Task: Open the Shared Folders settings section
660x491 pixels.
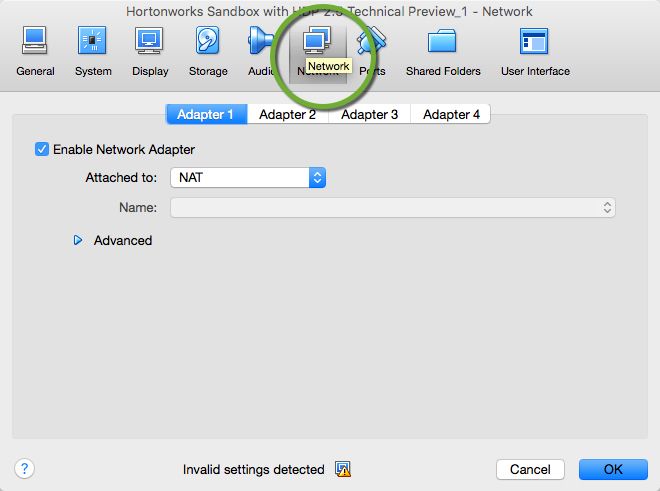Action: tap(443, 51)
